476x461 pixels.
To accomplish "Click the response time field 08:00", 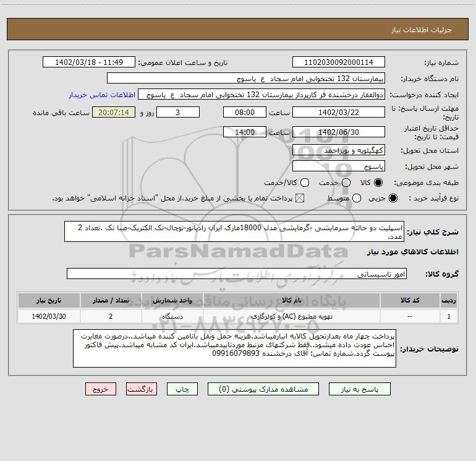I will 245,112.
